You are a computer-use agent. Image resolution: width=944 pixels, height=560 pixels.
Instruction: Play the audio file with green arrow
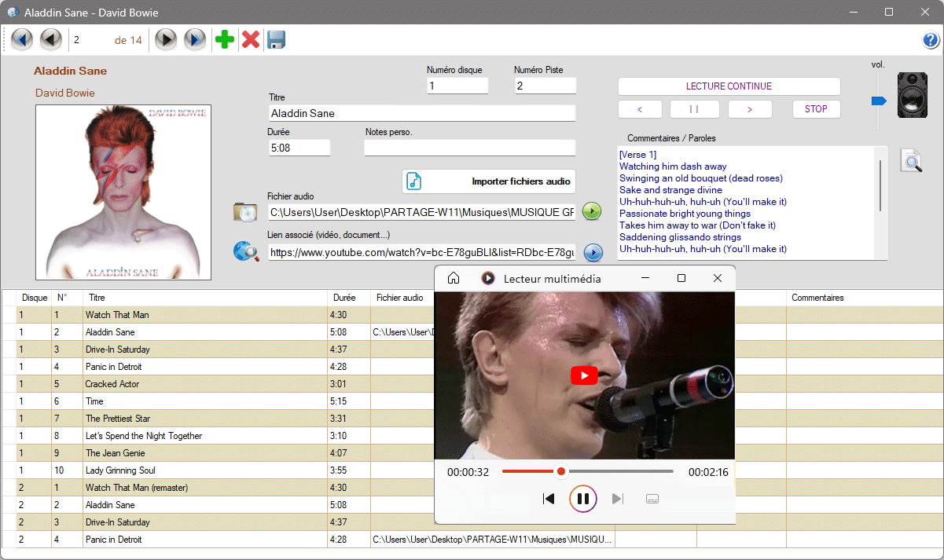click(592, 211)
